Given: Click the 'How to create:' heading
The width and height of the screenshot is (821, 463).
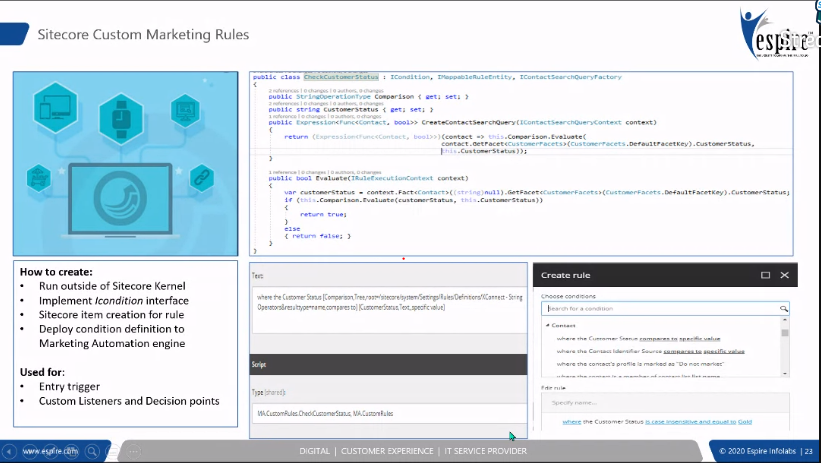Looking at the screenshot, I should 56,272.
